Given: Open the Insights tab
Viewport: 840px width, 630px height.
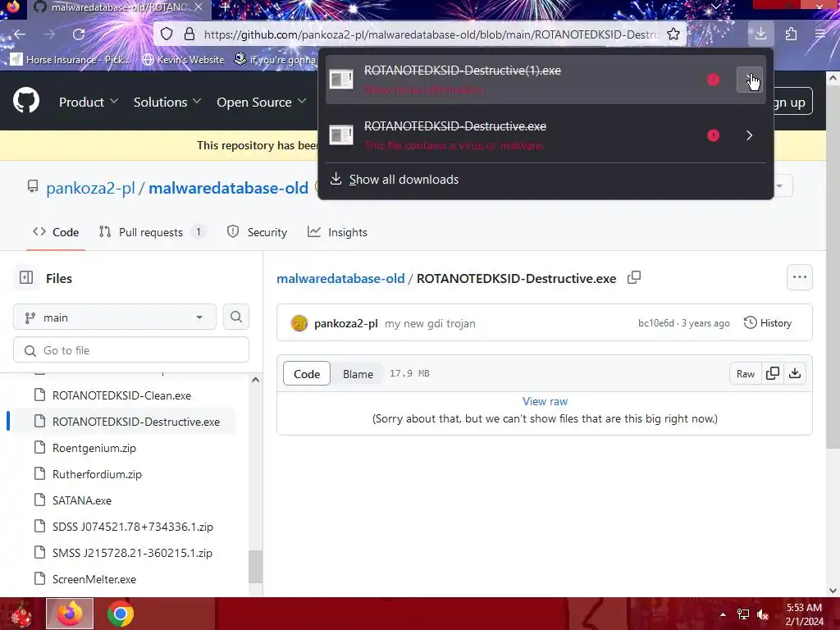Looking at the screenshot, I should coord(337,232).
